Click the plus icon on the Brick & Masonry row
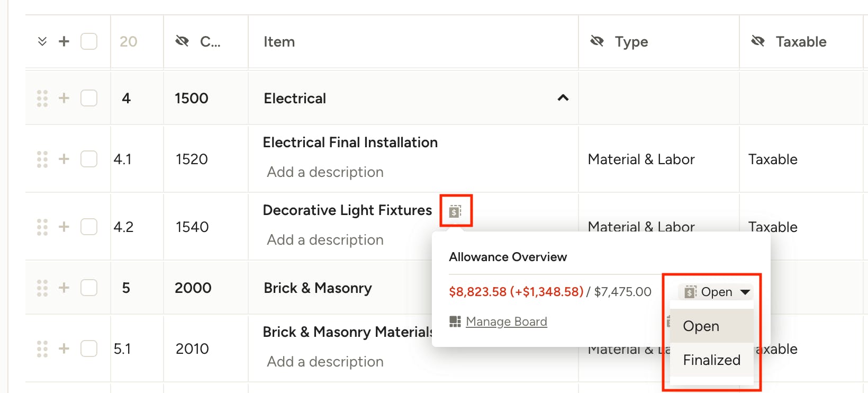The image size is (868, 393). point(64,288)
